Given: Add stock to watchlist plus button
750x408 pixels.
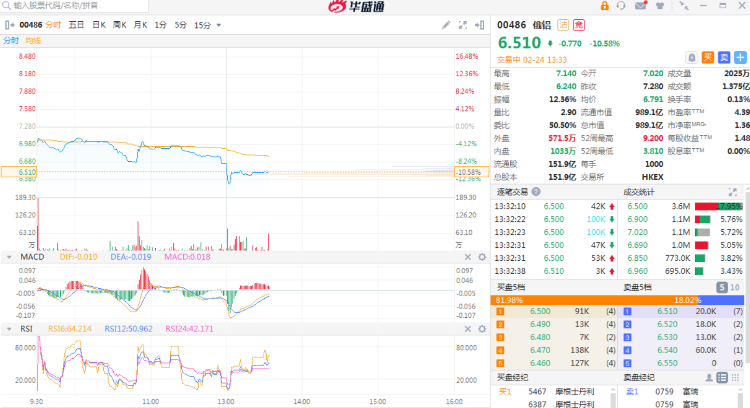Looking at the screenshot, I should 740,58.
